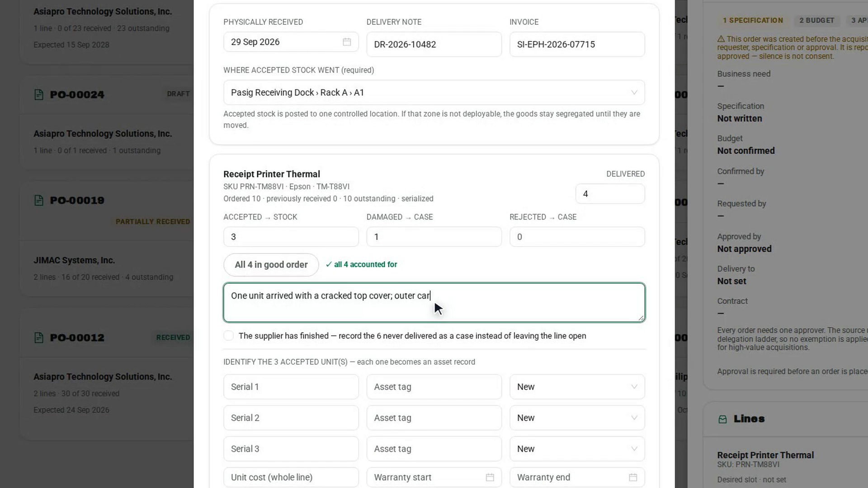Click the PO-00024 document icon
This screenshot has width=868, height=488.
tap(39, 94)
